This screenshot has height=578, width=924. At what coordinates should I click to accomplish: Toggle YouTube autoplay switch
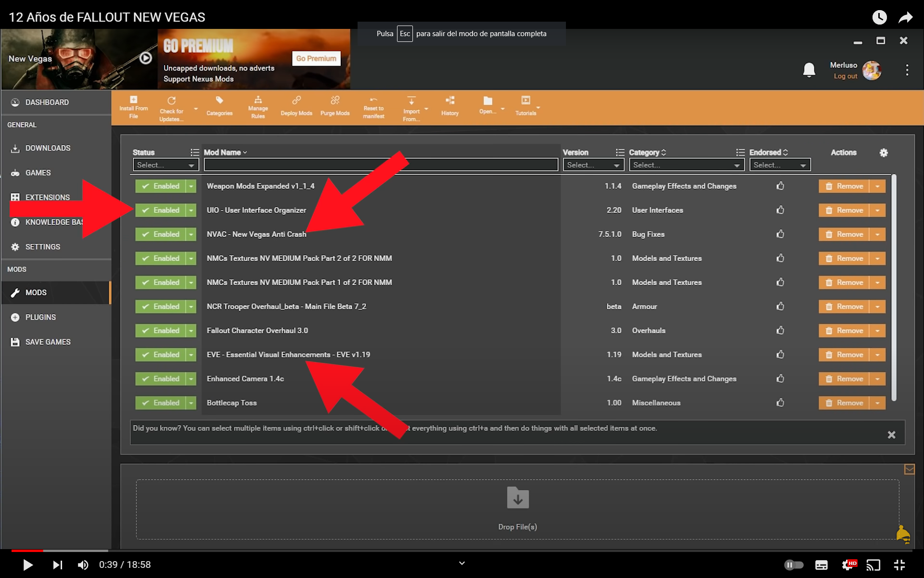click(x=794, y=565)
